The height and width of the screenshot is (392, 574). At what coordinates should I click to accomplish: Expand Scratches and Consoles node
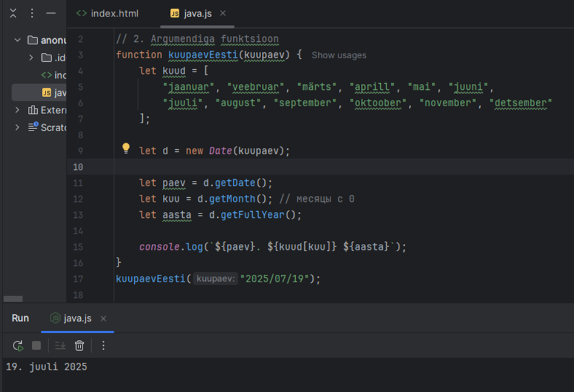[x=18, y=127]
